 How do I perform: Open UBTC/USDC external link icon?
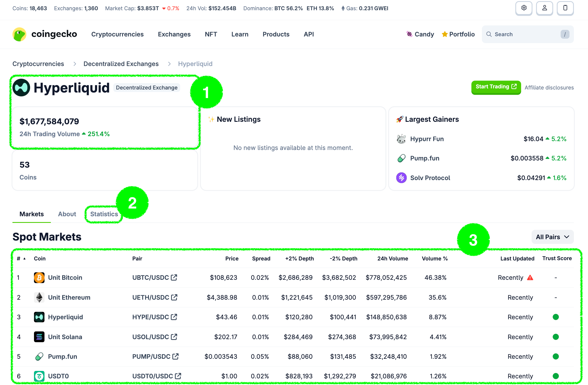pos(174,277)
